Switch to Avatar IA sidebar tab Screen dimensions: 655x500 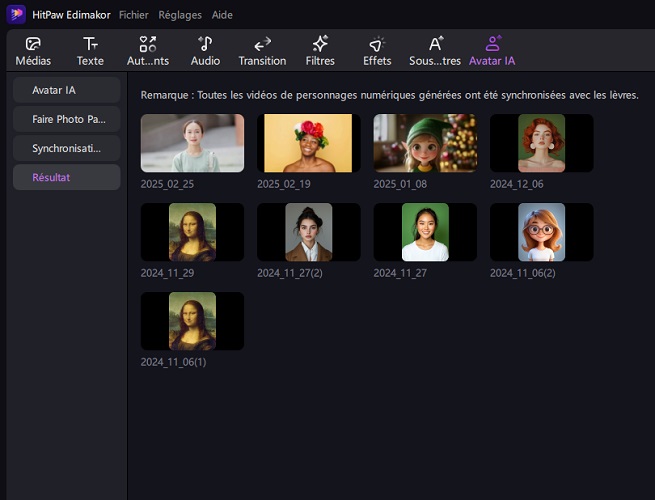coord(66,91)
